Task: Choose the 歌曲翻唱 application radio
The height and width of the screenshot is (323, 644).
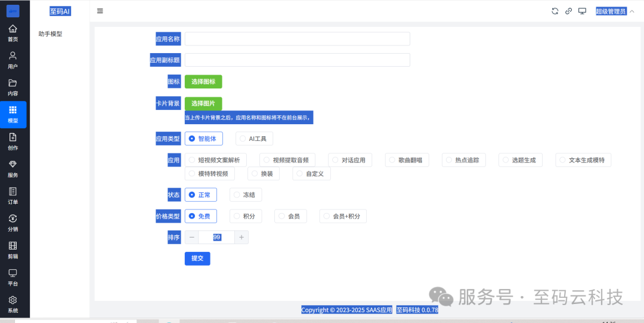Action: 407,160
